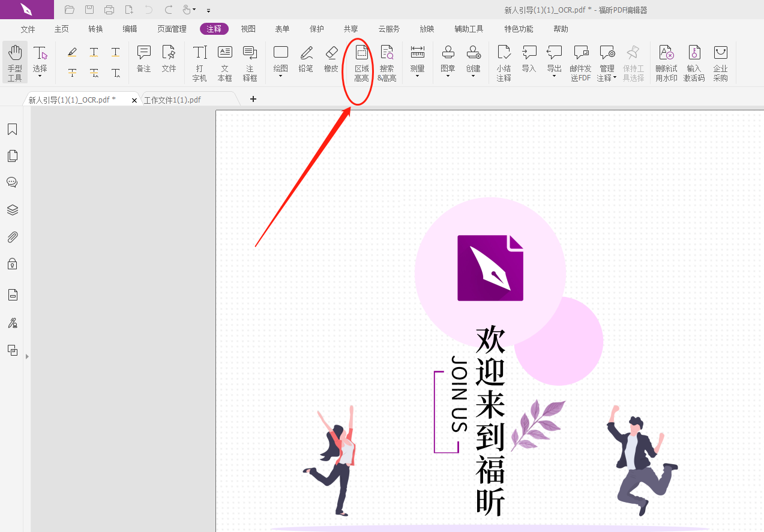Show the comments panel via sidebar speech bubble

pyautogui.click(x=12, y=182)
